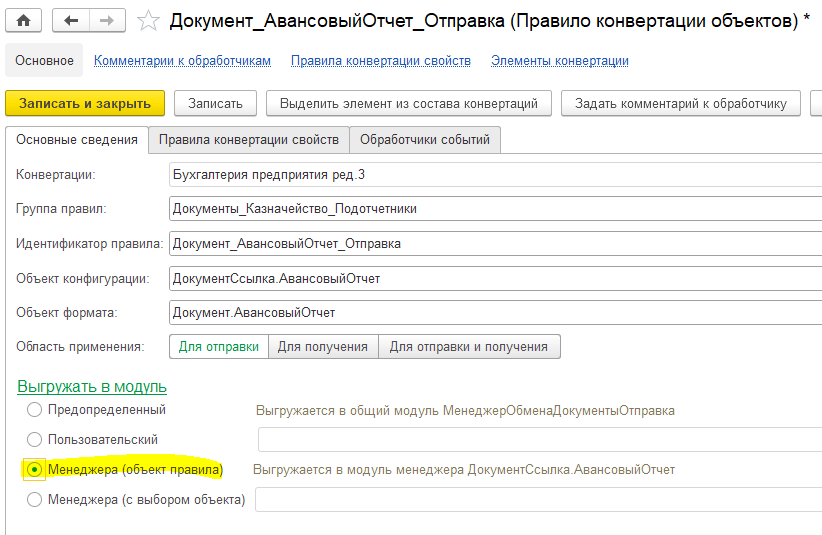
Task: Open the Правила конвертации свойств tab
Action: [x=249, y=140]
